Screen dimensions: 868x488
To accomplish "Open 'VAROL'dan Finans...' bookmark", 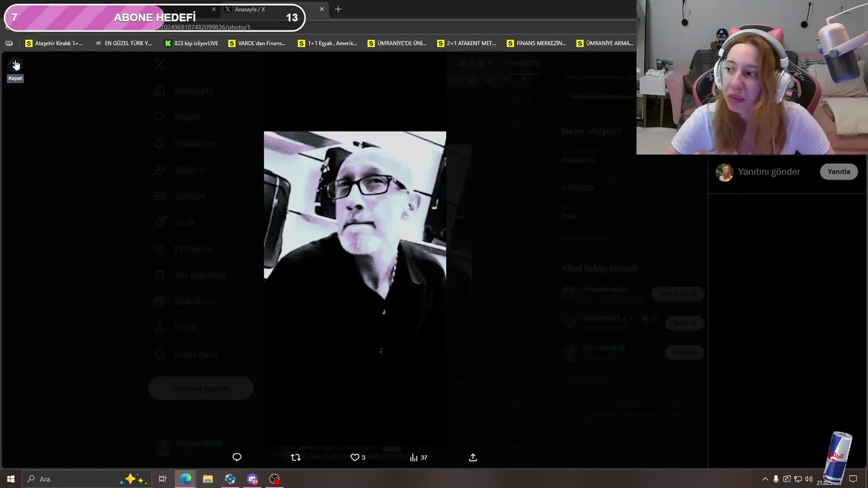I will 257,43.
